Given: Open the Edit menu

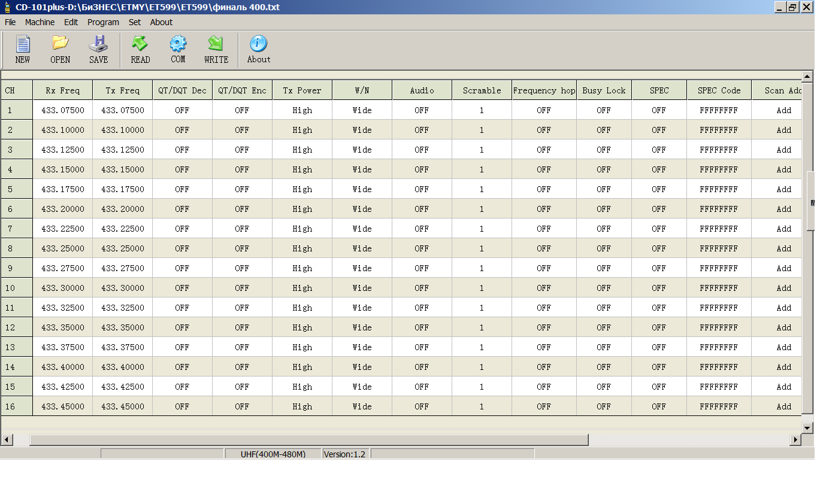Looking at the screenshot, I should coord(71,22).
